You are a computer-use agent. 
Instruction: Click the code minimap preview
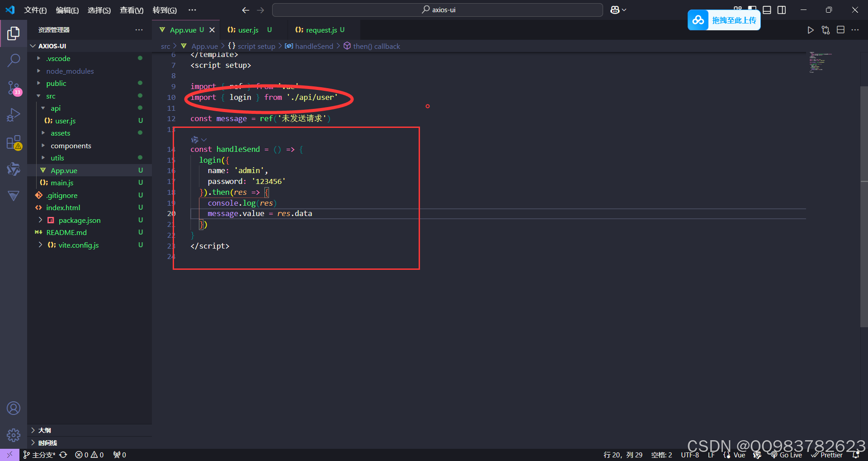click(x=821, y=62)
